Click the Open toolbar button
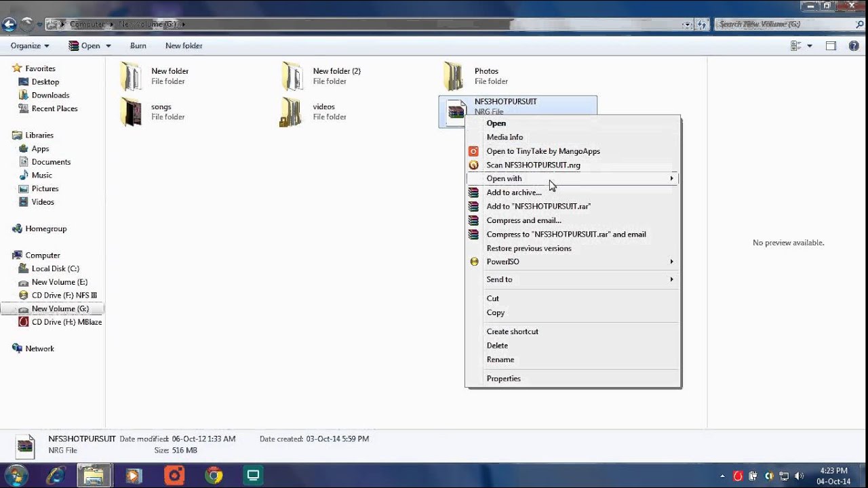This screenshot has width=868, height=488. 84,45
